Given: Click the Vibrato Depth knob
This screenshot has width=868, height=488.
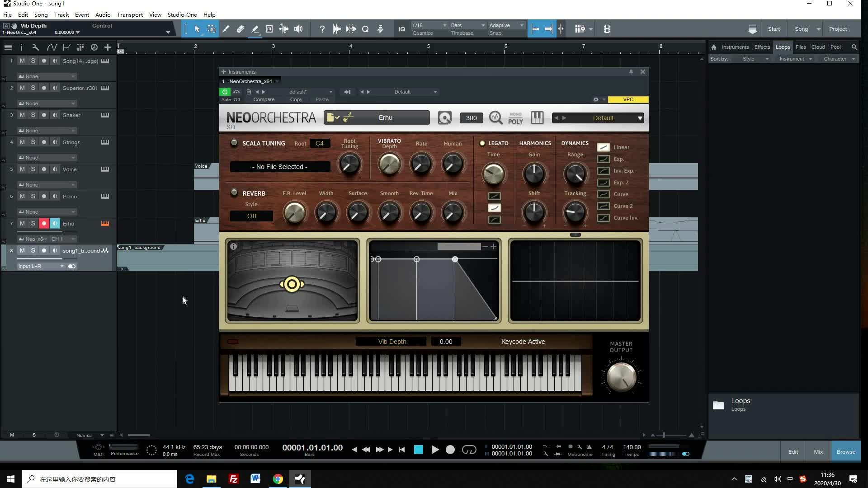Looking at the screenshot, I should click(389, 163).
